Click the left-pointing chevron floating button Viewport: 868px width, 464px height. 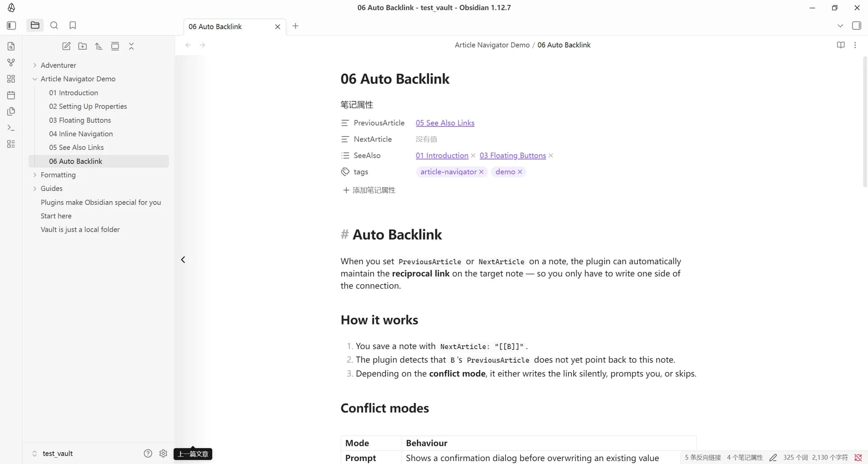183,260
